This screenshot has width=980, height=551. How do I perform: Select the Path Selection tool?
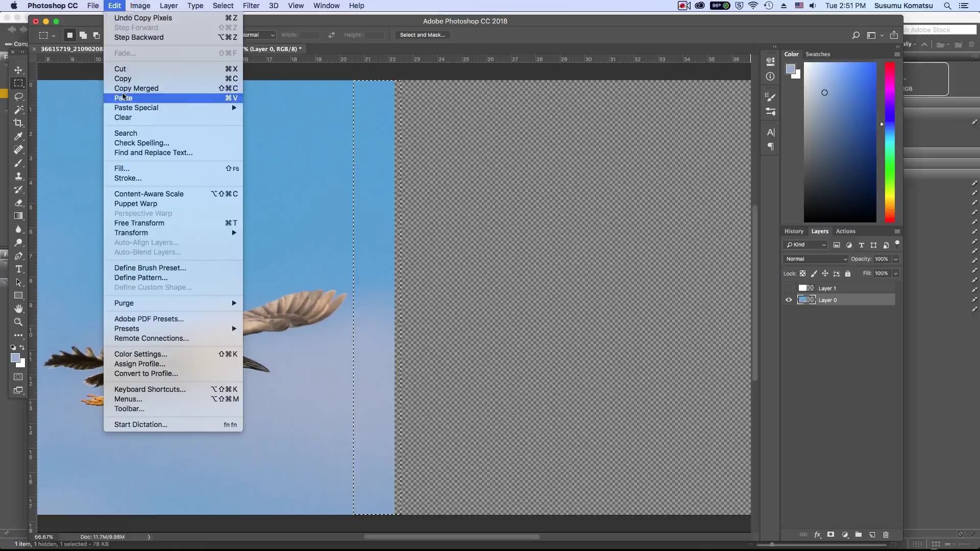(x=18, y=282)
